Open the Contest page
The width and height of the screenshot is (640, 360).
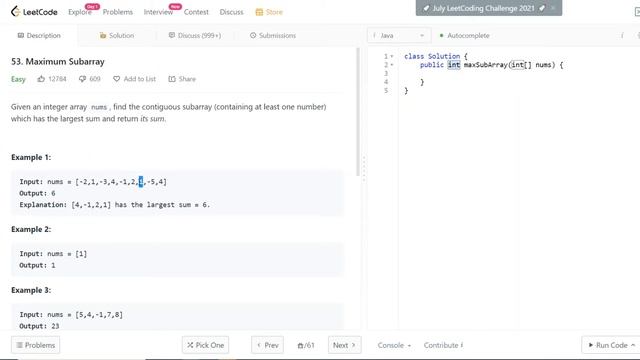196,12
